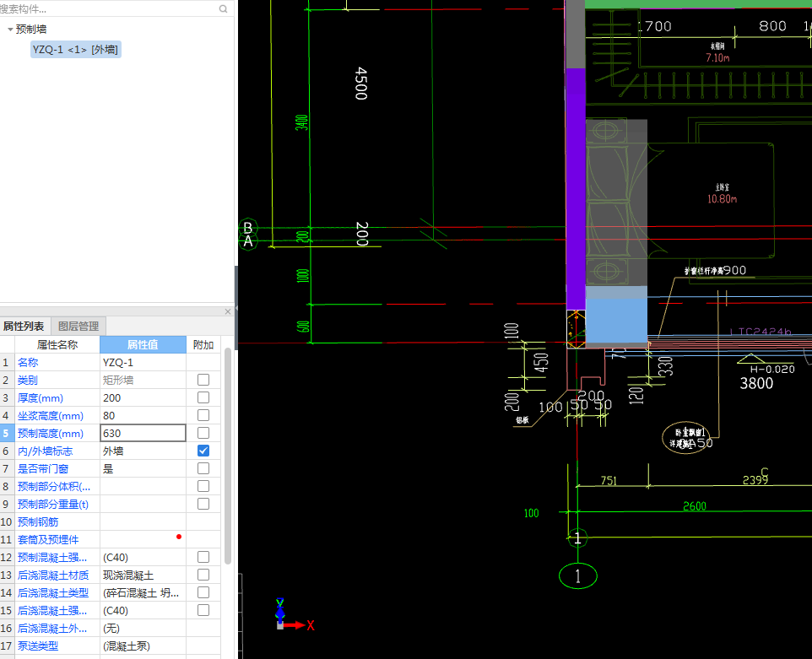Click the 预制混凝土强度 value (C40)
The image size is (812, 659).
coord(143,557)
